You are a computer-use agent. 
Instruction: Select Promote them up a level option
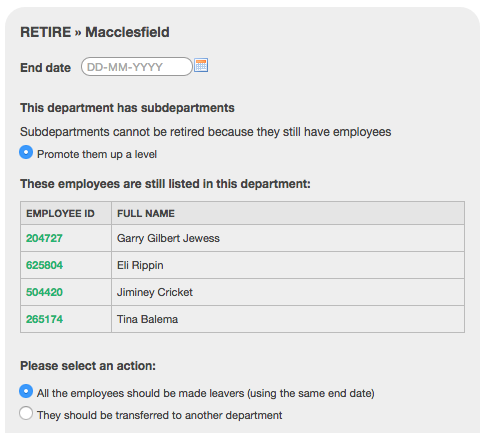click(x=26, y=152)
